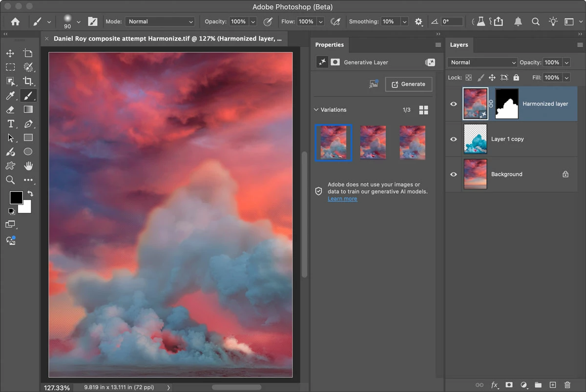Select the Zoom tool
The image size is (586, 392).
pyautogui.click(x=10, y=180)
